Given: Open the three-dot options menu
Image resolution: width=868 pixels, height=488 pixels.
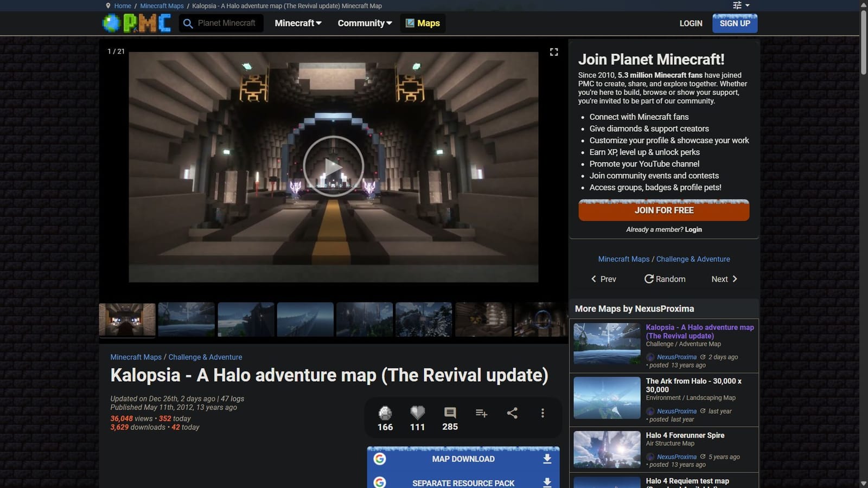Looking at the screenshot, I should [542, 413].
